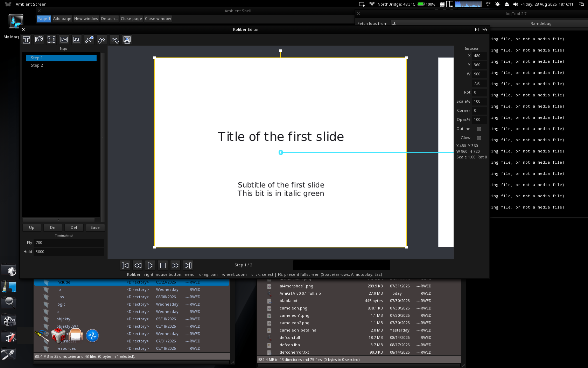The image size is (588, 368).
Task: Select the frame tool icon
Action: (x=51, y=40)
